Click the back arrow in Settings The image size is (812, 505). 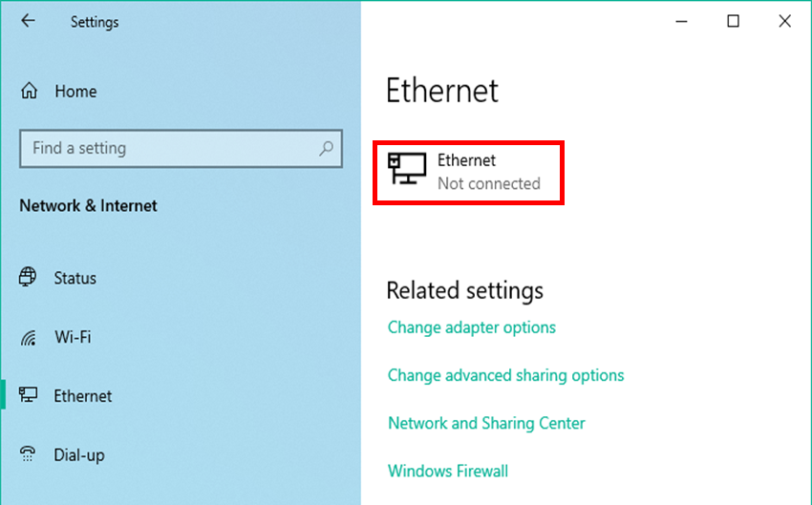pyautogui.click(x=28, y=21)
